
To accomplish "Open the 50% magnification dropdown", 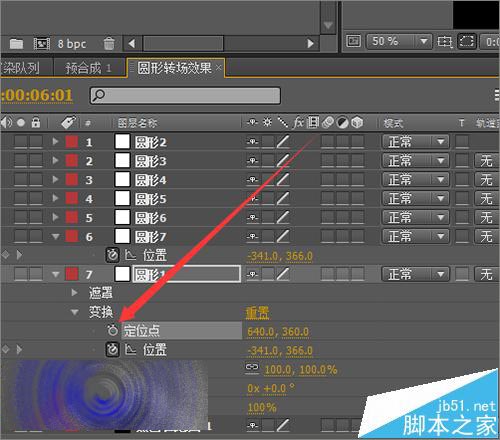I will tap(399, 41).
